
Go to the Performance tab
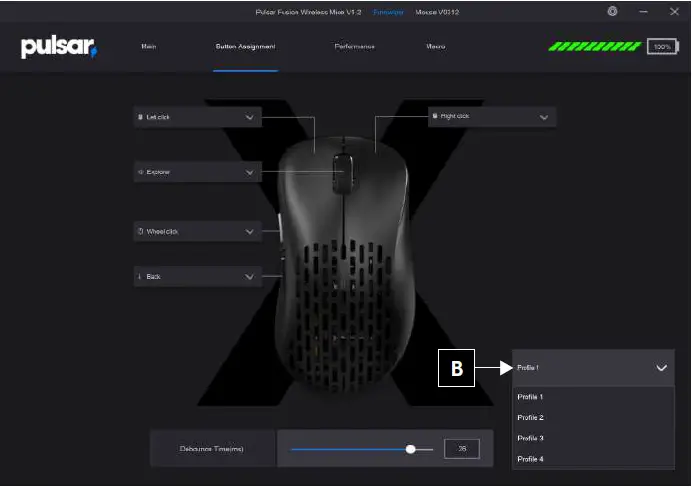click(354, 46)
